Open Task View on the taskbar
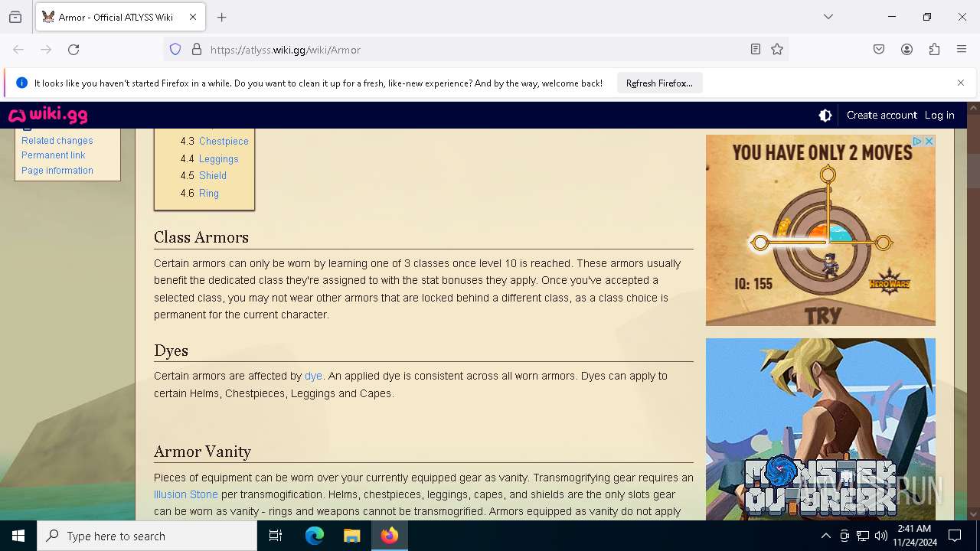 click(x=276, y=536)
